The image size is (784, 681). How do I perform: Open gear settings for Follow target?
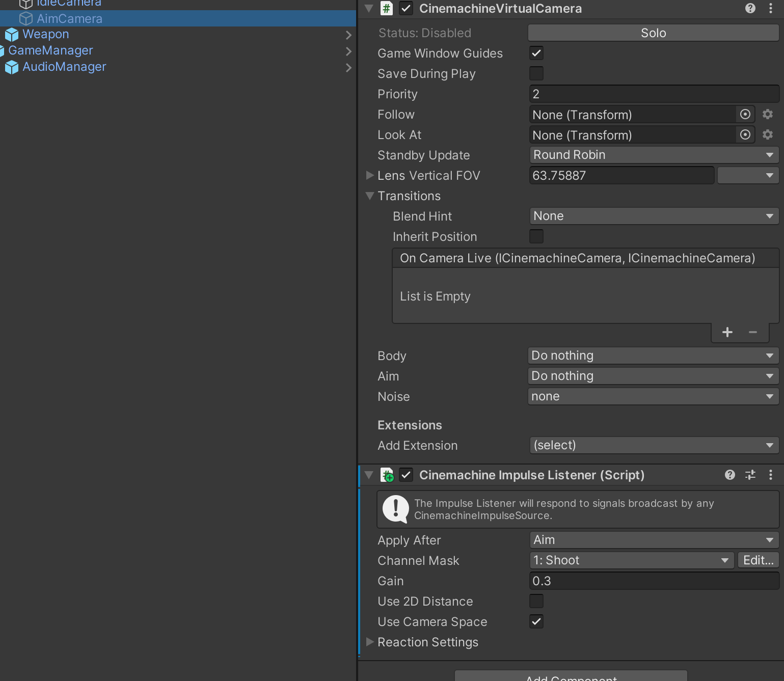tap(768, 114)
